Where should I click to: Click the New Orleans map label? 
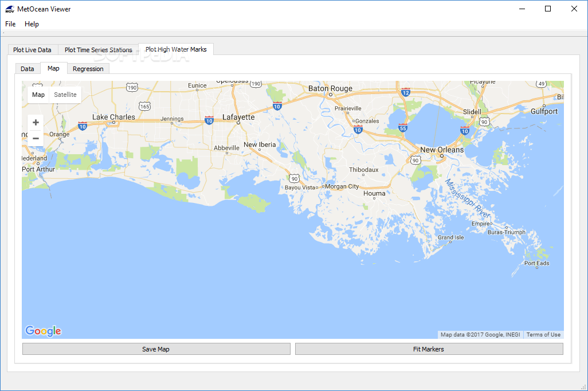tap(442, 150)
